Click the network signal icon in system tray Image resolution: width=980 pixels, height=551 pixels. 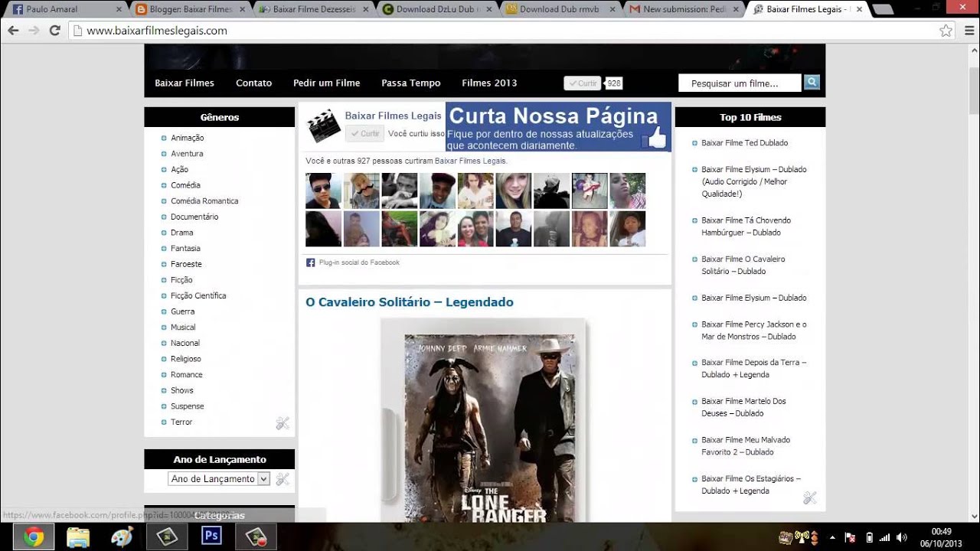(884, 537)
